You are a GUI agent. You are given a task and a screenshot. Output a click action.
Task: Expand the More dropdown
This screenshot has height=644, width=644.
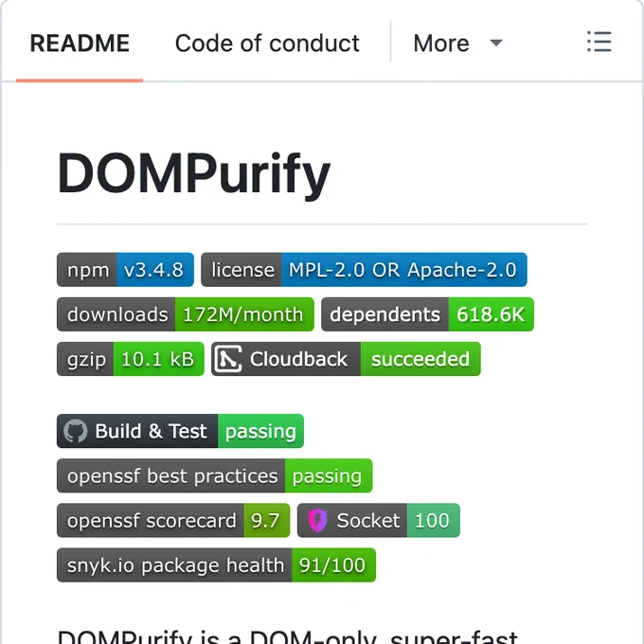(457, 44)
